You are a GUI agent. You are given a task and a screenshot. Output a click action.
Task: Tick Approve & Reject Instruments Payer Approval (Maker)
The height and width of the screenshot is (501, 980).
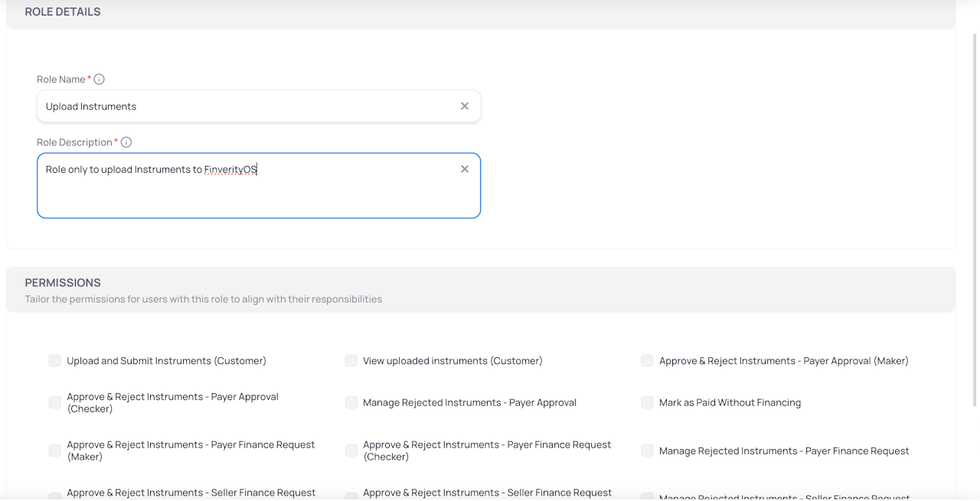click(648, 360)
